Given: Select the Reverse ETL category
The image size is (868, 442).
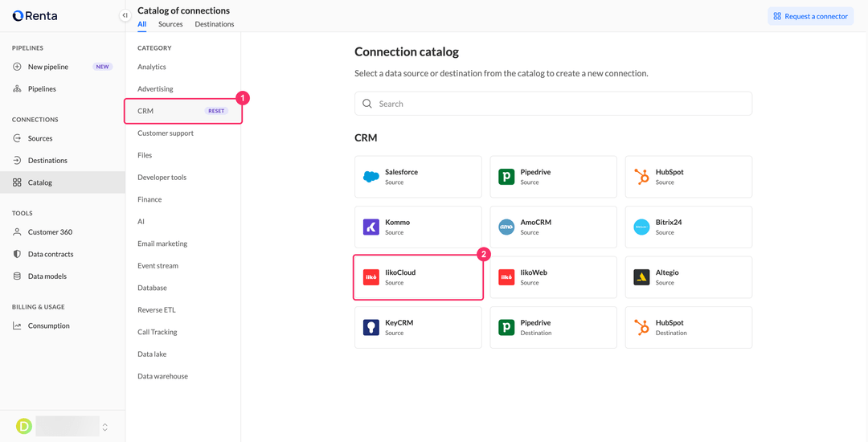Looking at the screenshot, I should [x=157, y=309].
